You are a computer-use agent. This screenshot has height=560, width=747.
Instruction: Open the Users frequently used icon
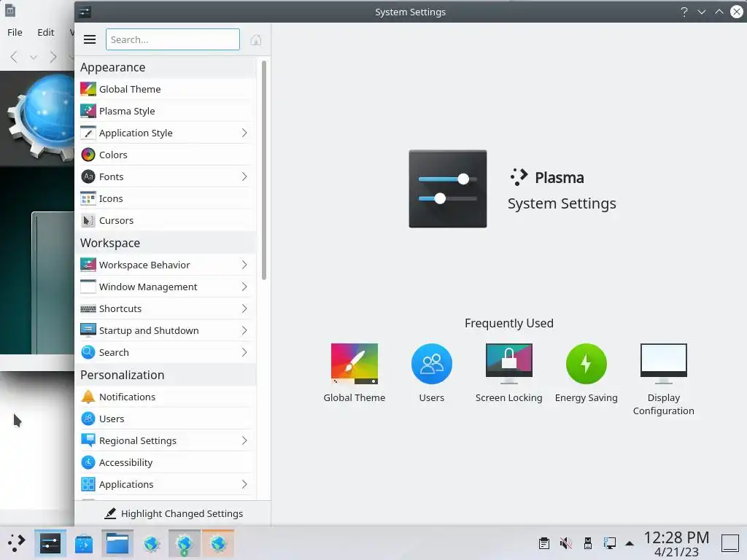click(x=432, y=373)
